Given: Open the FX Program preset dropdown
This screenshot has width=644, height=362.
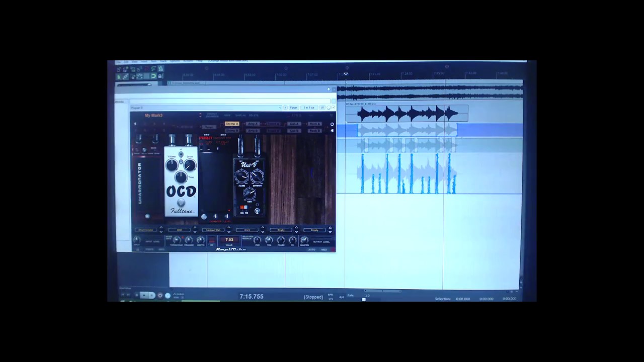Looking at the screenshot, I should [206, 108].
